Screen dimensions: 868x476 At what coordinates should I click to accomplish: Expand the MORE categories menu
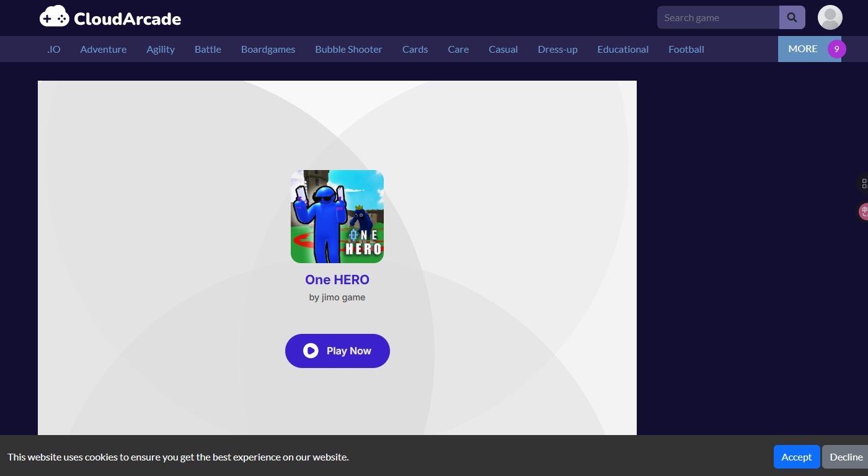[x=803, y=49]
